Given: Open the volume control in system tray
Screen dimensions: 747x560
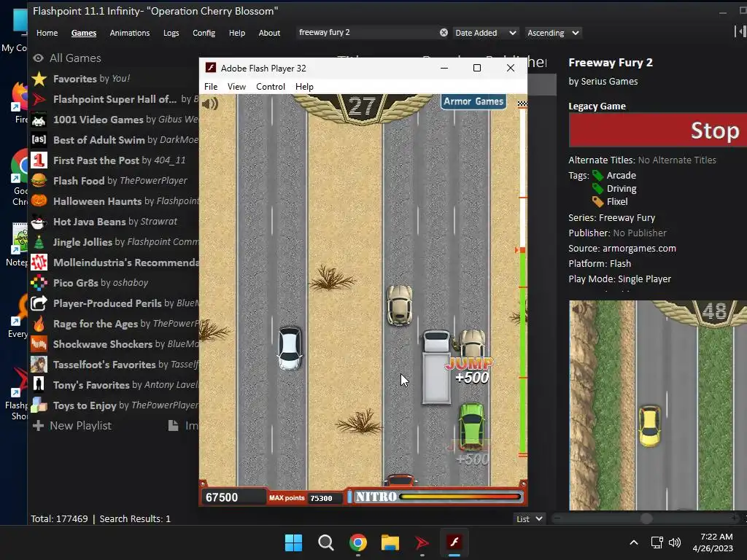Looking at the screenshot, I should click(675, 542).
